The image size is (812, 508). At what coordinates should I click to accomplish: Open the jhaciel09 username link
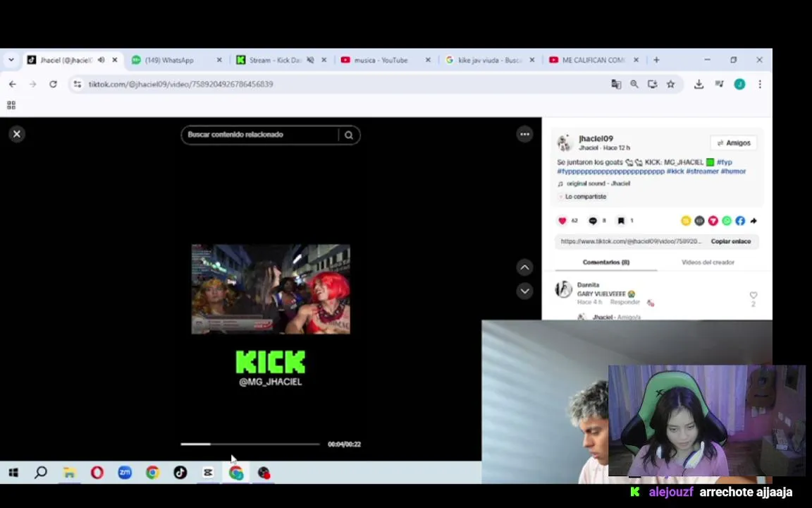pyautogui.click(x=596, y=138)
